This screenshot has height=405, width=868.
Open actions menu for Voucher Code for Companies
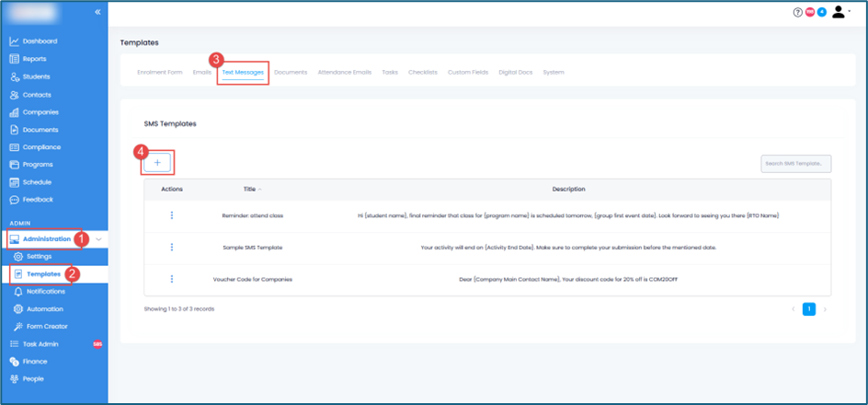pyautogui.click(x=172, y=279)
